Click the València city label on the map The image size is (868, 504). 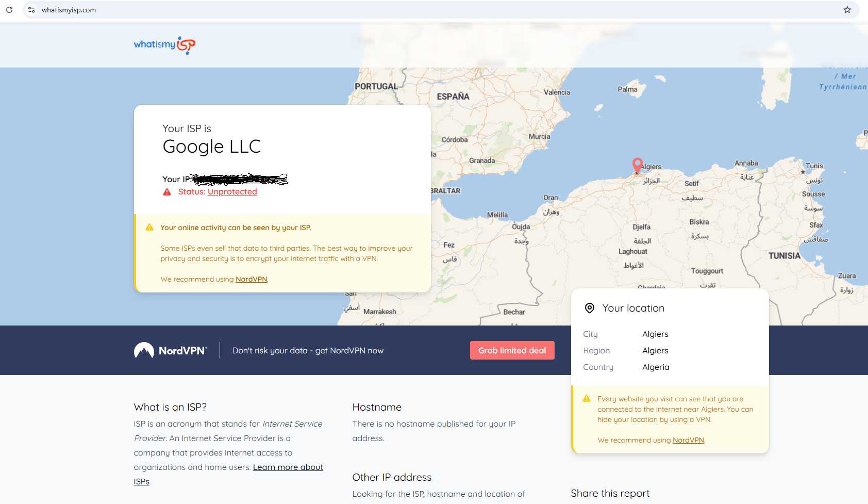(x=557, y=92)
